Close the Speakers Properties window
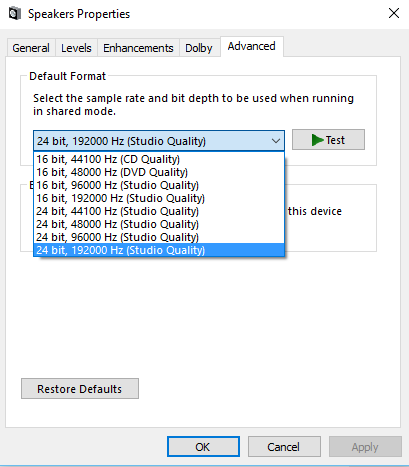 tap(394, 14)
